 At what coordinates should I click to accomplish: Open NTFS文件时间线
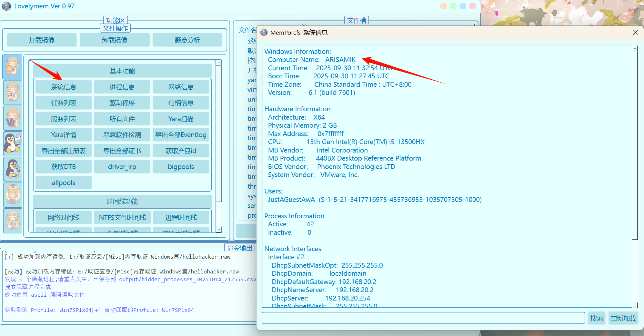tap(122, 218)
